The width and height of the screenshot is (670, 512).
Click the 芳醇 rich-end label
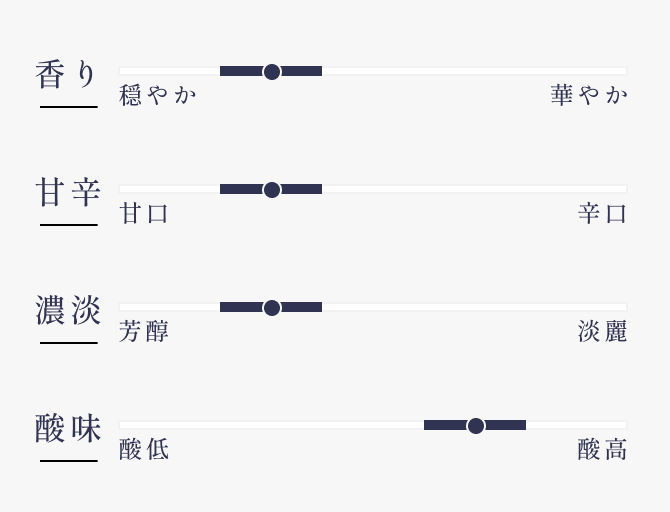click(x=144, y=332)
